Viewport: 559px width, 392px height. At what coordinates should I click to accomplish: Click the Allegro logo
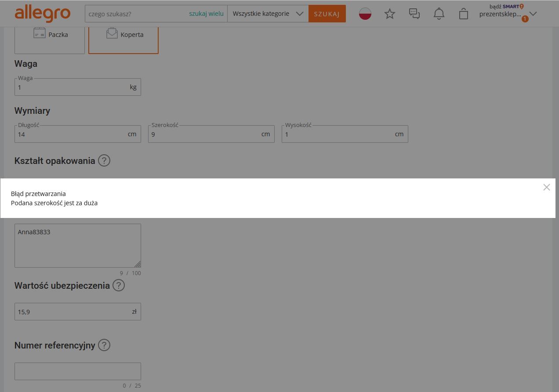(43, 14)
